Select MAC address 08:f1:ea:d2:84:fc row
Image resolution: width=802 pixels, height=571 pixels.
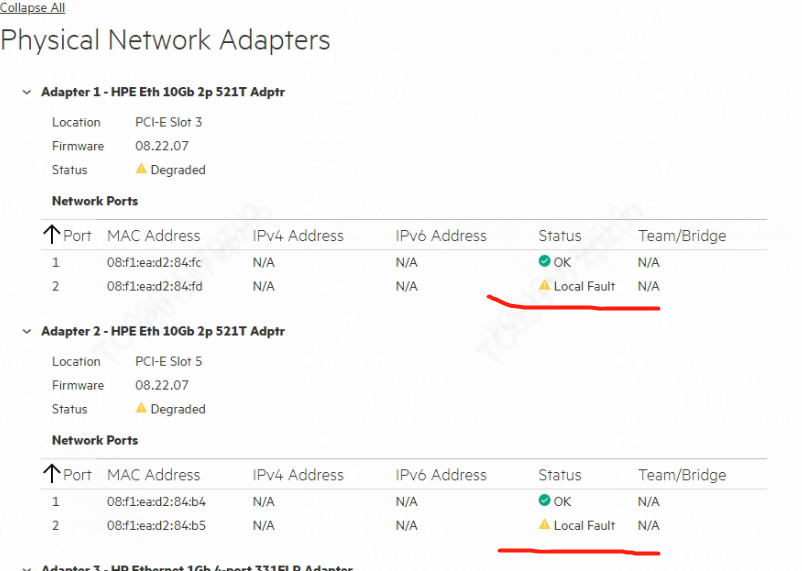(154, 262)
